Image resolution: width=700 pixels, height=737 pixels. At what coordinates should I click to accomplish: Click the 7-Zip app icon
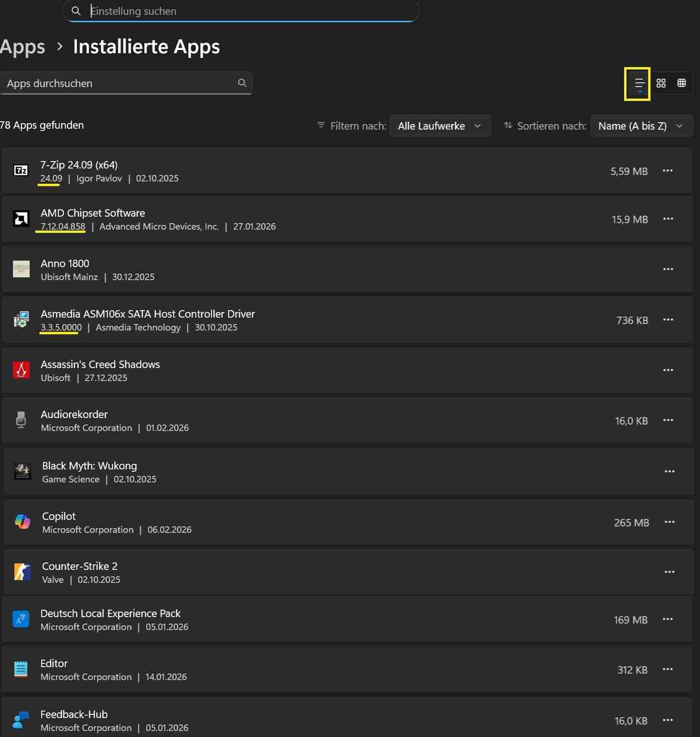21,171
